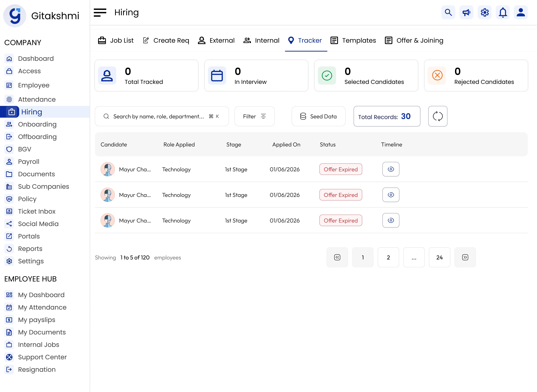This screenshot has width=537, height=392.
Task: Focus the candidate search field
Action: [162, 116]
